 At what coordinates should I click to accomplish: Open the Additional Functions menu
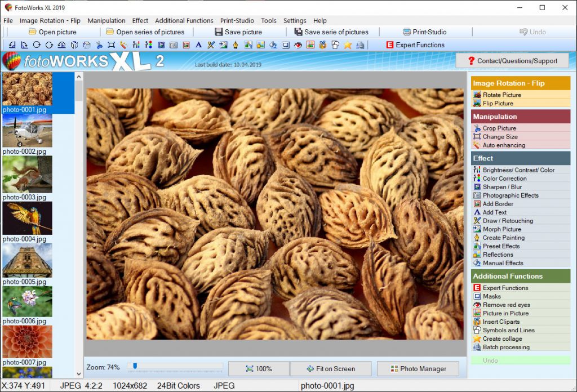pos(184,20)
